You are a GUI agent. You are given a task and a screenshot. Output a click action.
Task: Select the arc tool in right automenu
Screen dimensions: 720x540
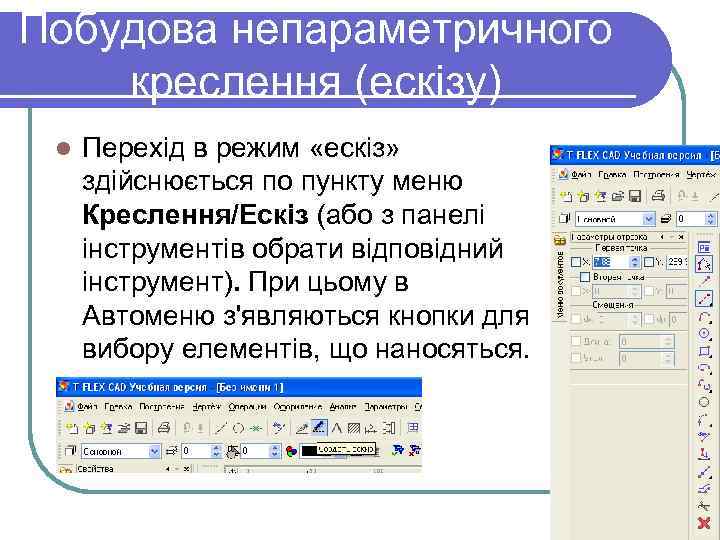pyautogui.click(x=704, y=317)
